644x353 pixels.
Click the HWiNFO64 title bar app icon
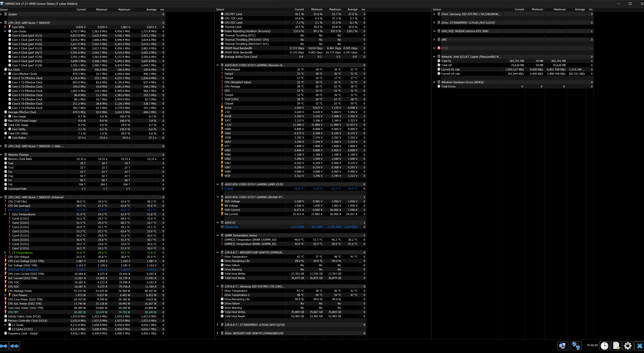(2, 4)
